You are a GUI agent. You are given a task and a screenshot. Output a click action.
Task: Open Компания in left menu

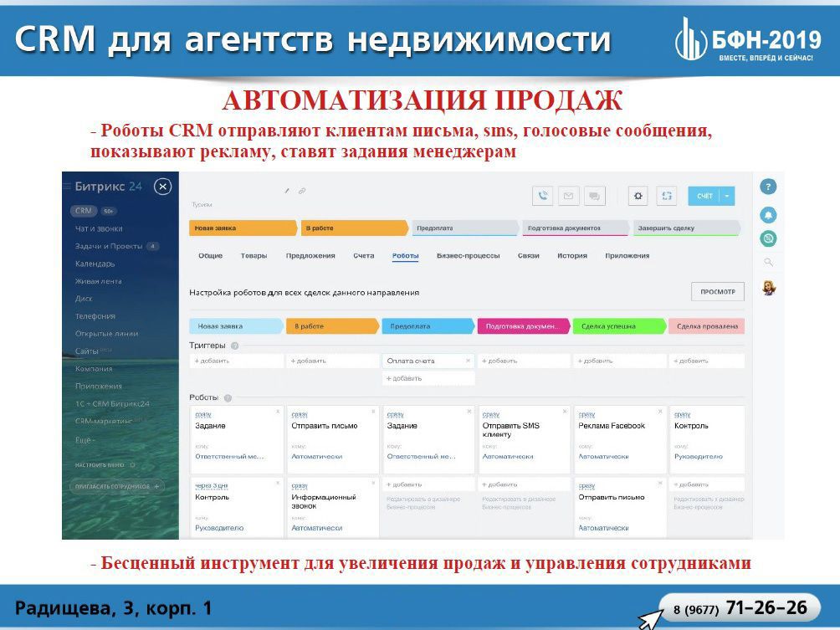coord(94,369)
